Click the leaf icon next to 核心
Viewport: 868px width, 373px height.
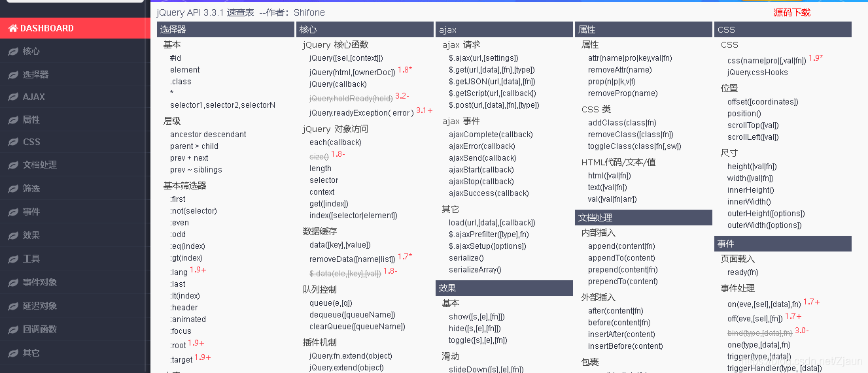12,51
